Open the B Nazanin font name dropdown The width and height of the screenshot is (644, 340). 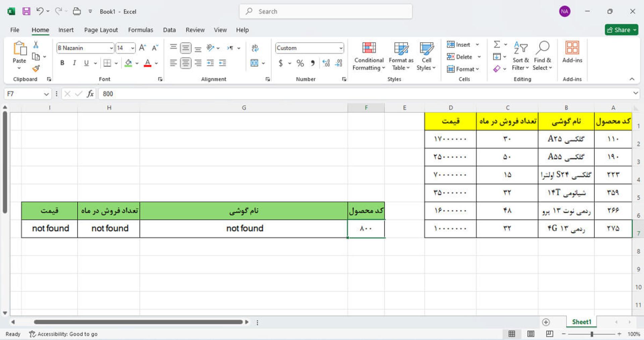111,48
